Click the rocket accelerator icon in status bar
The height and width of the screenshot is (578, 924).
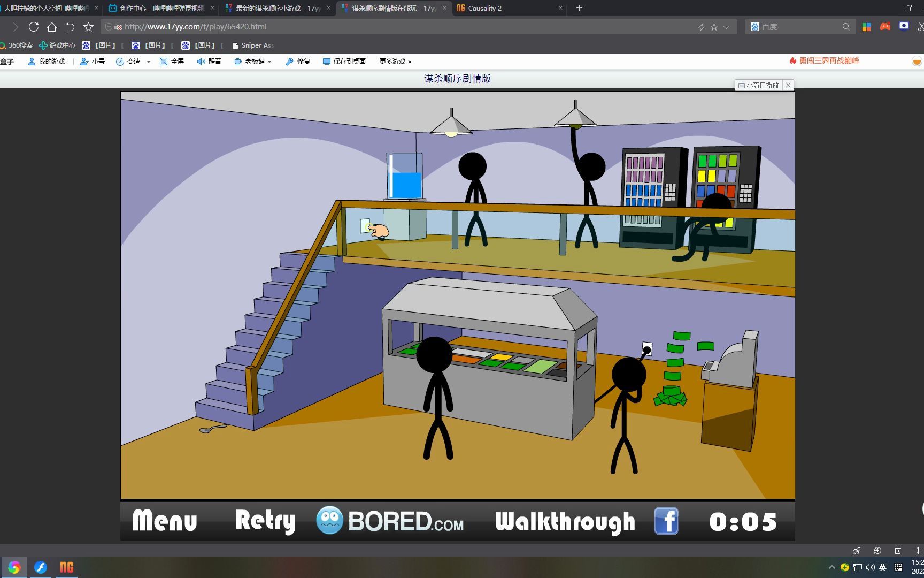(857, 550)
